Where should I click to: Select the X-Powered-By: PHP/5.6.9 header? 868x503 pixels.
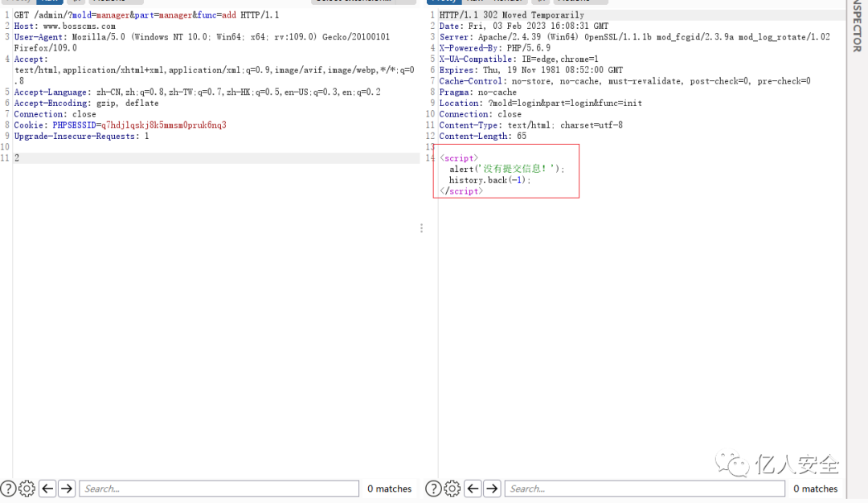tap(495, 48)
